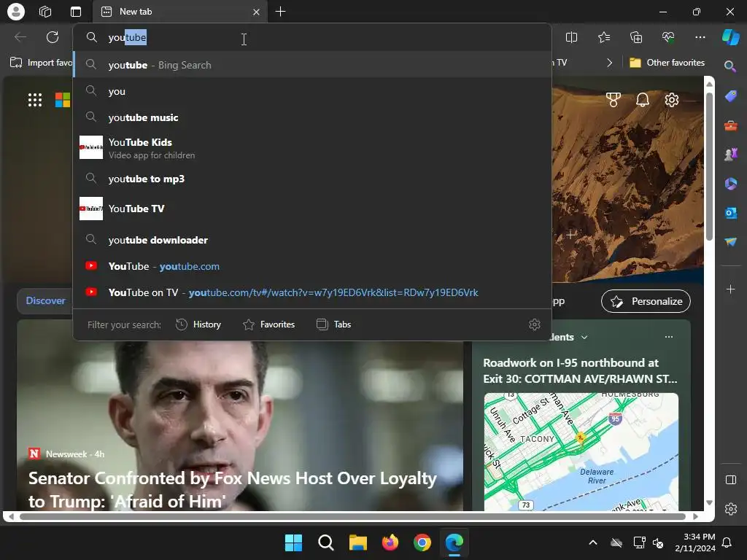Image resolution: width=747 pixels, height=560 pixels.
Task: Click the Personalize button
Action: (646, 301)
